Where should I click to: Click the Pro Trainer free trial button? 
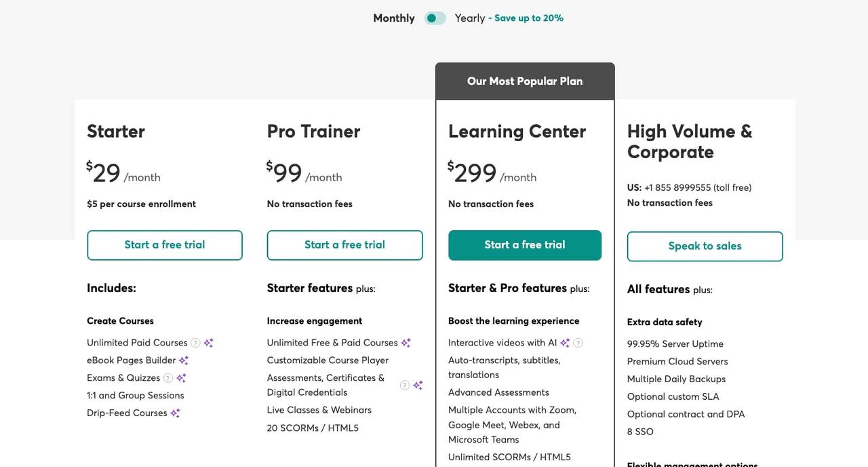point(344,246)
